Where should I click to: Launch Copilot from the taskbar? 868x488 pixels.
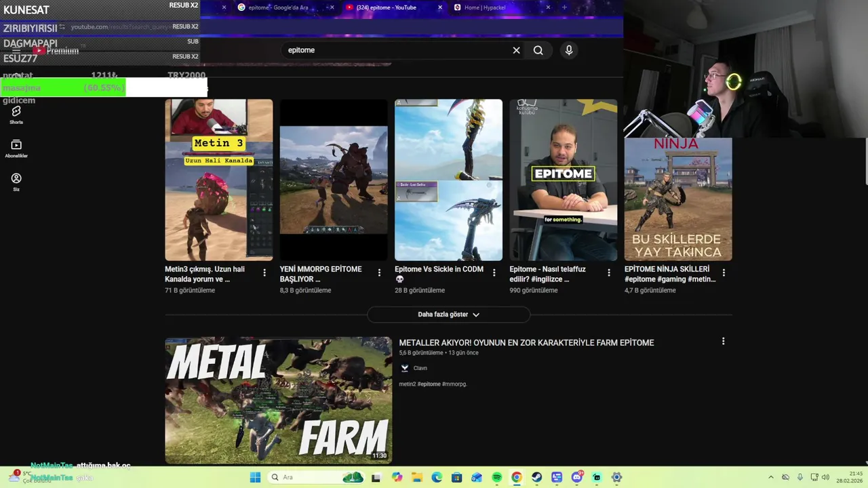point(397,477)
